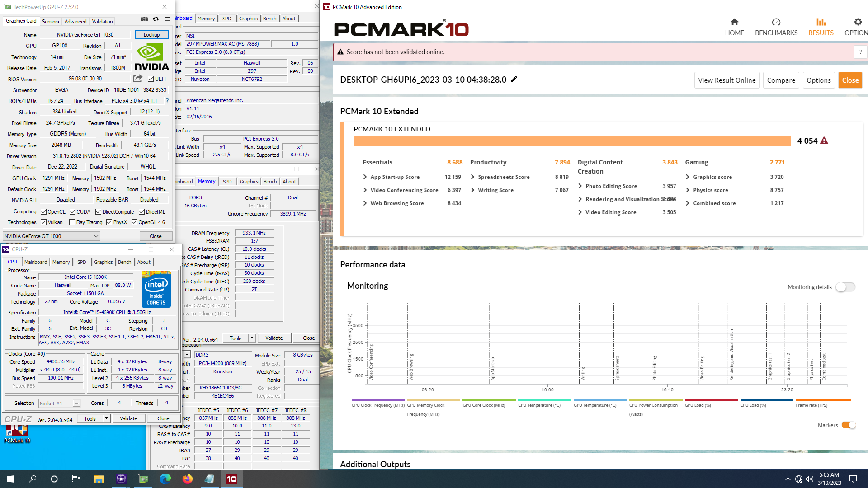
Task: Toggle the Ray Tracing checkbox
Action: [x=72, y=222]
